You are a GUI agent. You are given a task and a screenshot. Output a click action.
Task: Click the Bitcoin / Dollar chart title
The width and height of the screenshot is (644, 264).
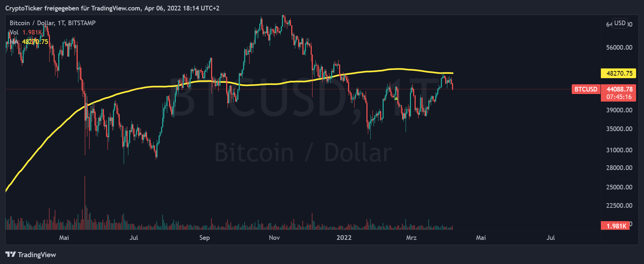pyautogui.click(x=52, y=23)
